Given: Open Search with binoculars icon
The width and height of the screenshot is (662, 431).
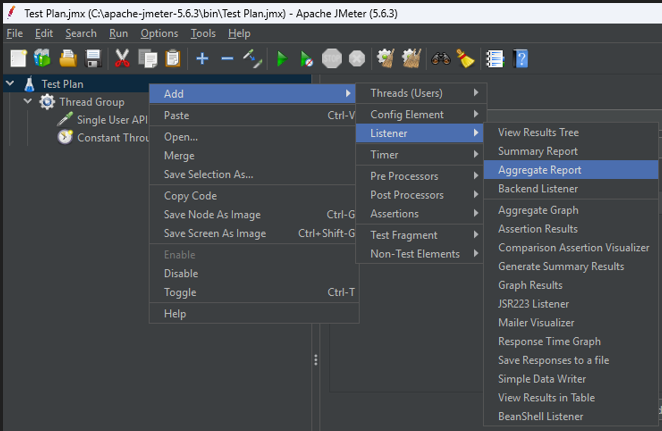Looking at the screenshot, I should click(441, 58).
